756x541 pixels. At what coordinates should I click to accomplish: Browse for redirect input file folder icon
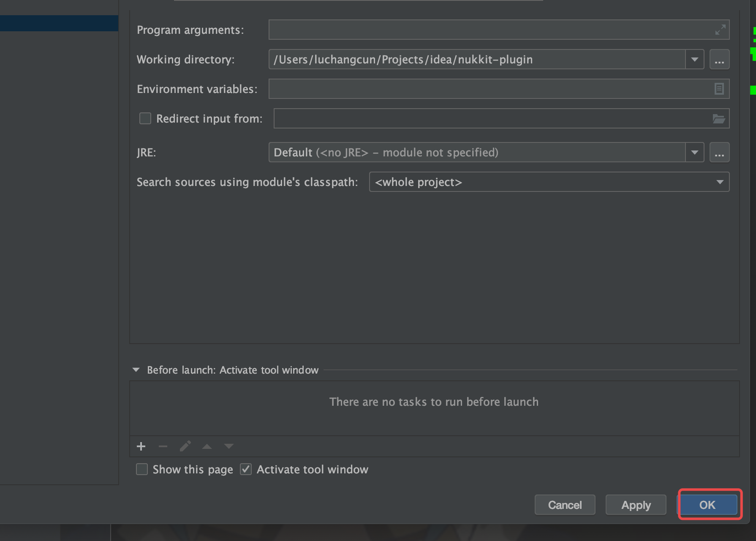pyautogui.click(x=719, y=119)
